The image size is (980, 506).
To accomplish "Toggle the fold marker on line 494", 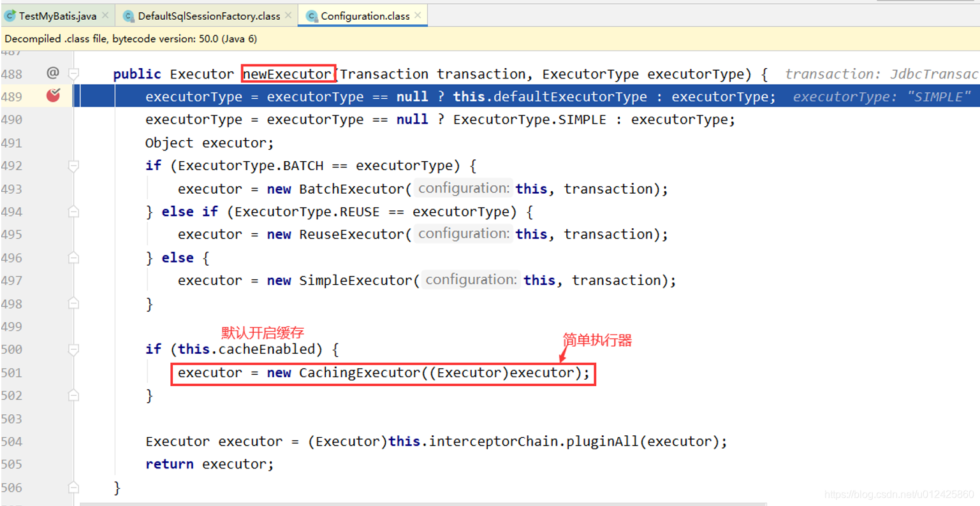I will (73, 212).
